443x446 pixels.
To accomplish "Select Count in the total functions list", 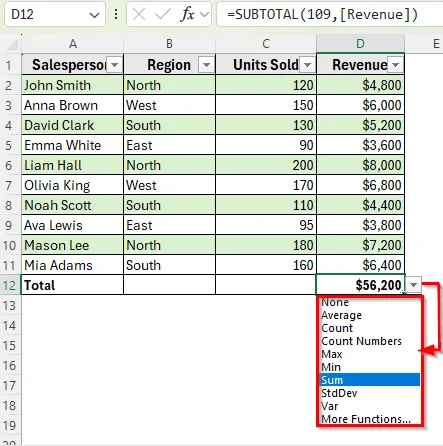I will pos(370,328).
